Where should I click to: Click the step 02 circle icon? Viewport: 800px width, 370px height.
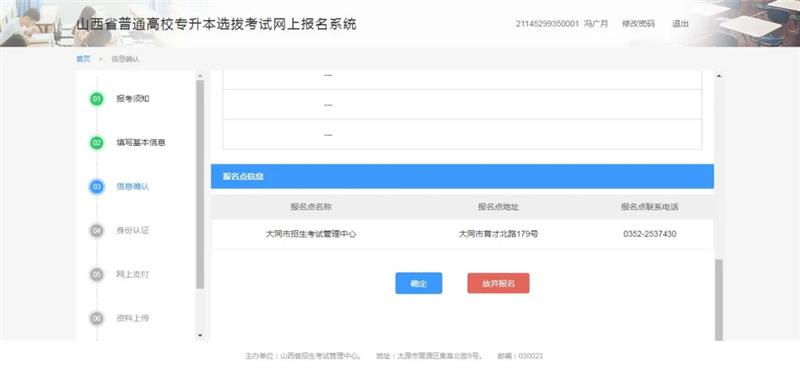[96, 143]
